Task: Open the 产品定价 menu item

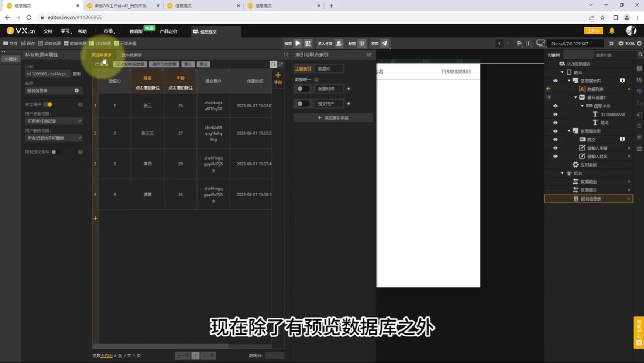Action: pyautogui.click(x=169, y=31)
